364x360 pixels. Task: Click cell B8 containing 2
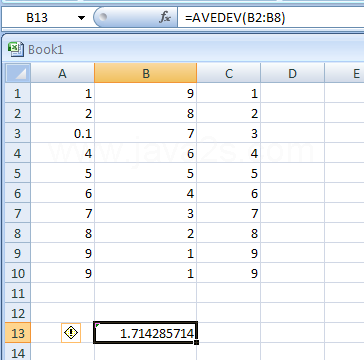coord(146,233)
